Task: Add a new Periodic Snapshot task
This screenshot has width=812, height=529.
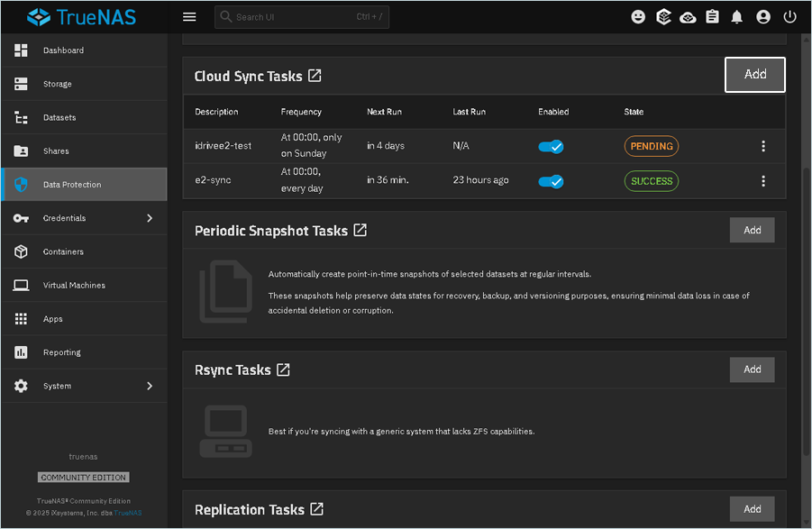Action: point(752,231)
